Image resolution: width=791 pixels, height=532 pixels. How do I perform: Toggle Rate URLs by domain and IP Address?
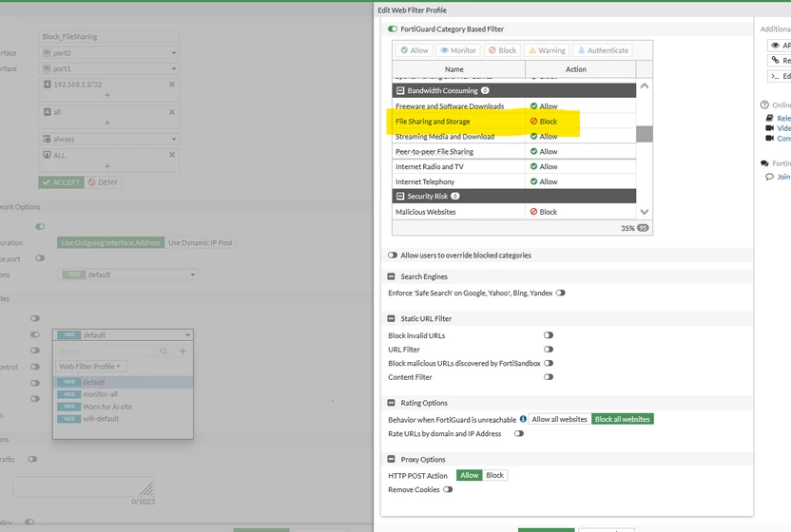coord(519,433)
